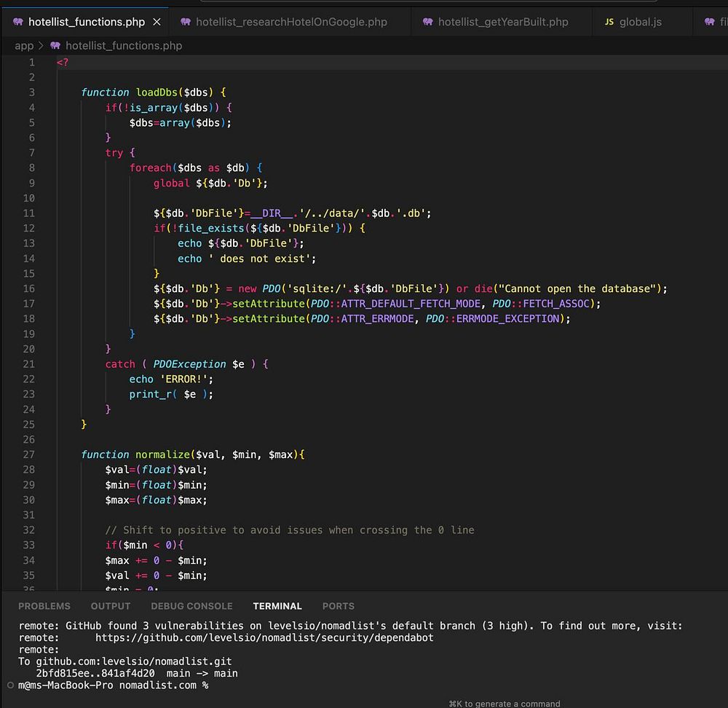Expand the breadcrumb chevron after app
This screenshot has height=708, width=728.
(41, 45)
